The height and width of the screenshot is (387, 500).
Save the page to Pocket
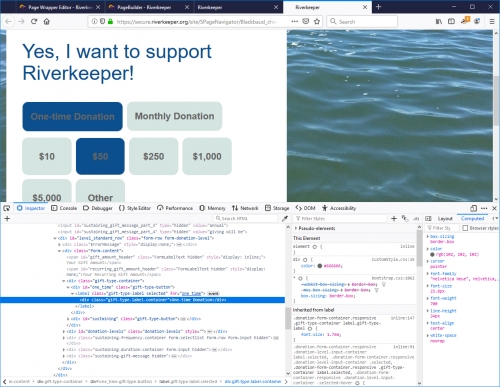[305, 21]
